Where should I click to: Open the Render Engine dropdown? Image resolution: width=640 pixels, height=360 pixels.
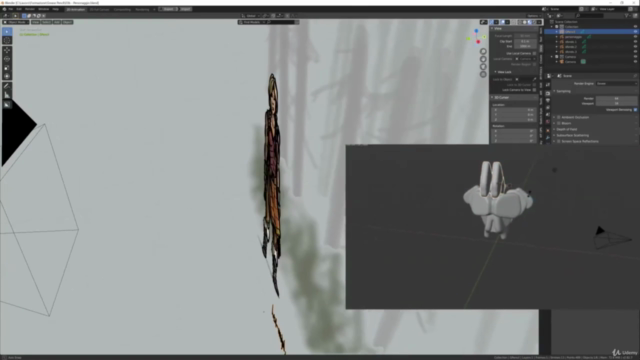click(616, 84)
